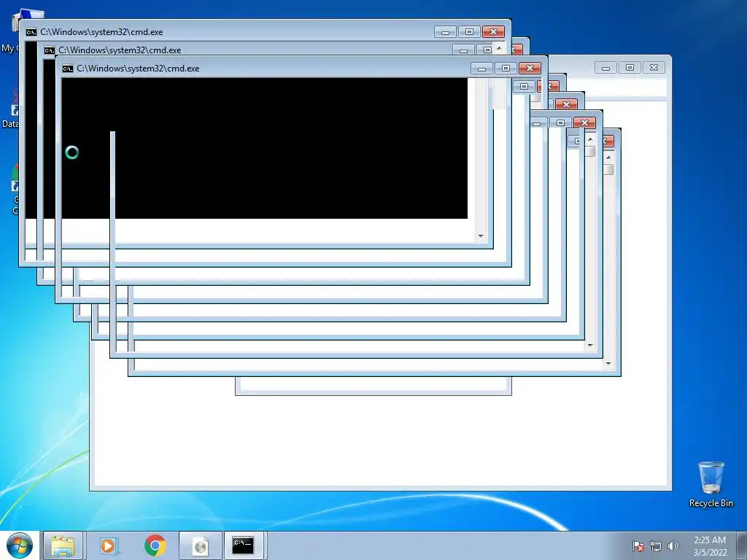Maximize the front cmd.exe window
The height and width of the screenshot is (560, 747).
[506, 68]
